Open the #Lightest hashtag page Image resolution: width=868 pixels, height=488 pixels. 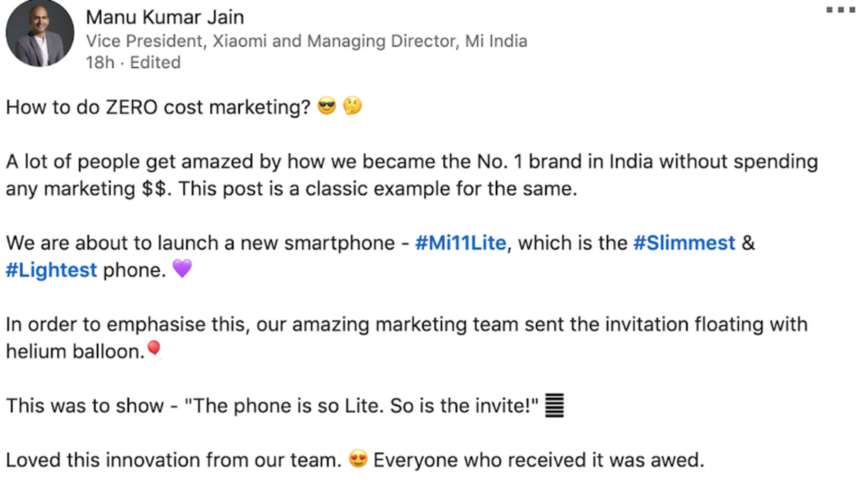(x=51, y=269)
